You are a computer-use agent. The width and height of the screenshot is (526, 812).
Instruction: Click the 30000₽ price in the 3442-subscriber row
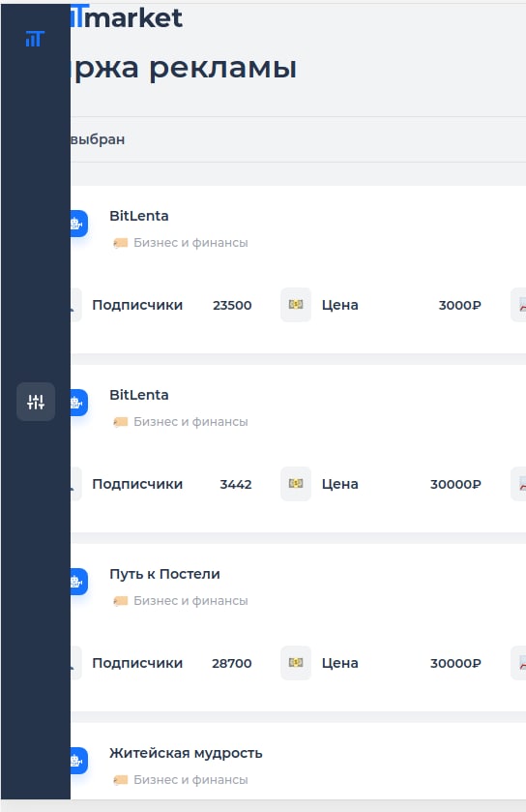(455, 484)
